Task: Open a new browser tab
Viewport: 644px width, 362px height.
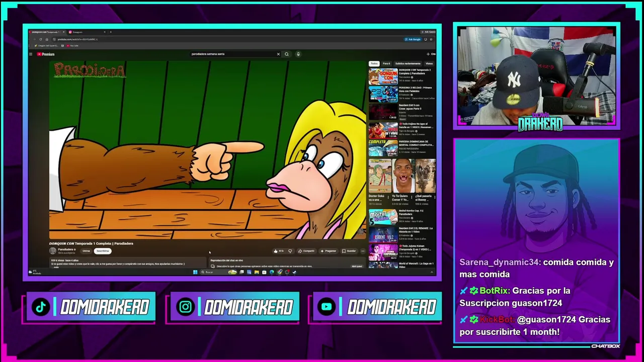Action: point(111,32)
